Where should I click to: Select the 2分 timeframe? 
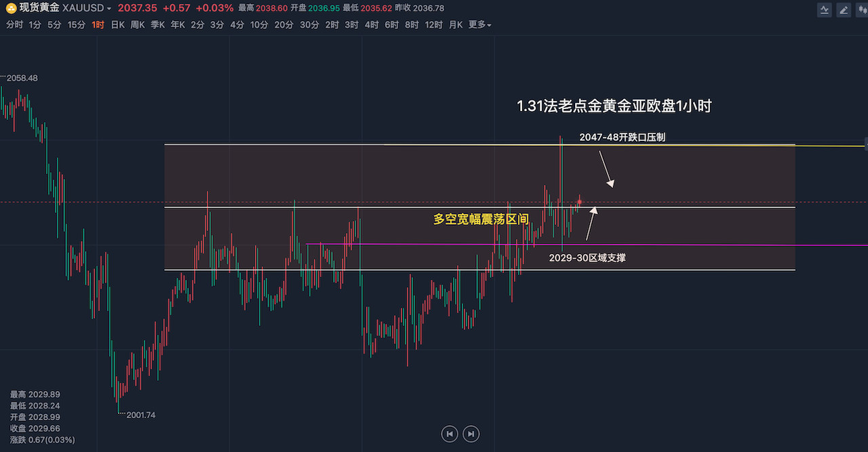tap(197, 24)
